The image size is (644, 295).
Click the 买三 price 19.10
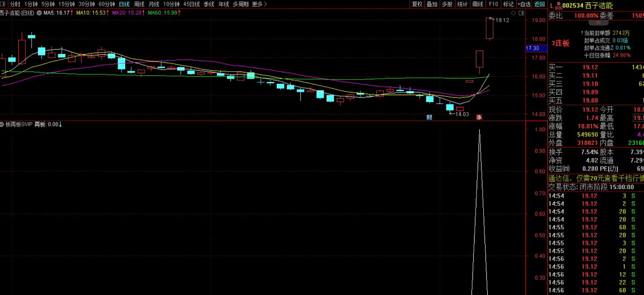pyautogui.click(x=589, y=84)
